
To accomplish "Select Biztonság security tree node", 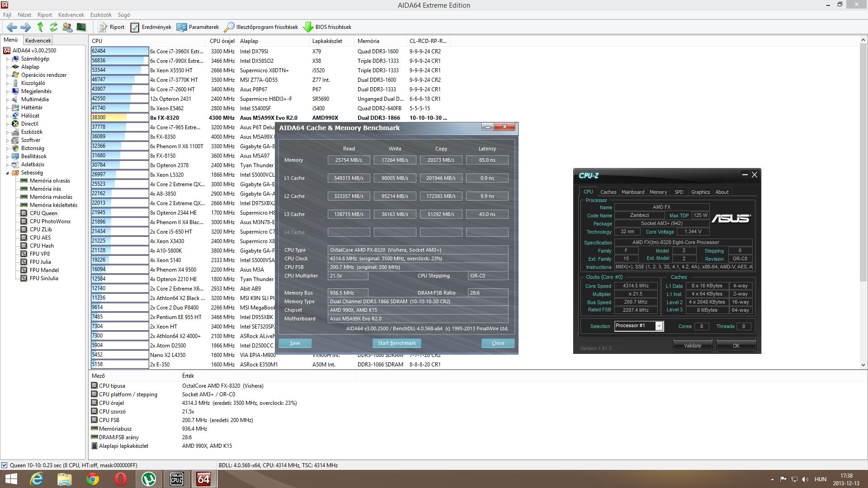I will coord(33,148).
